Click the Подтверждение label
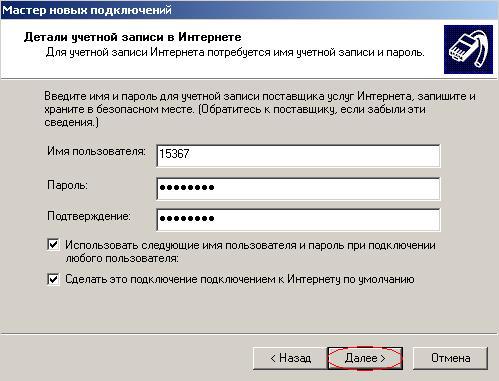The width and height of the screenshot is (499, 381). pyautogui.click(x=89, y=216)
